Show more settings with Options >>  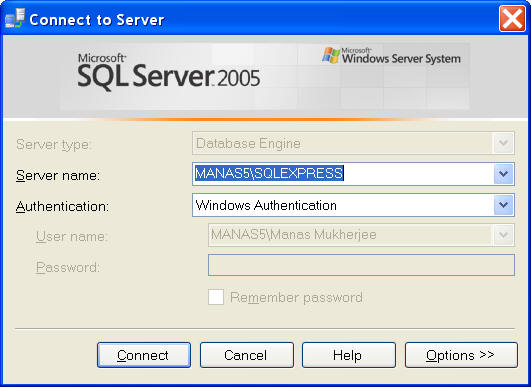tap(461, 355)
